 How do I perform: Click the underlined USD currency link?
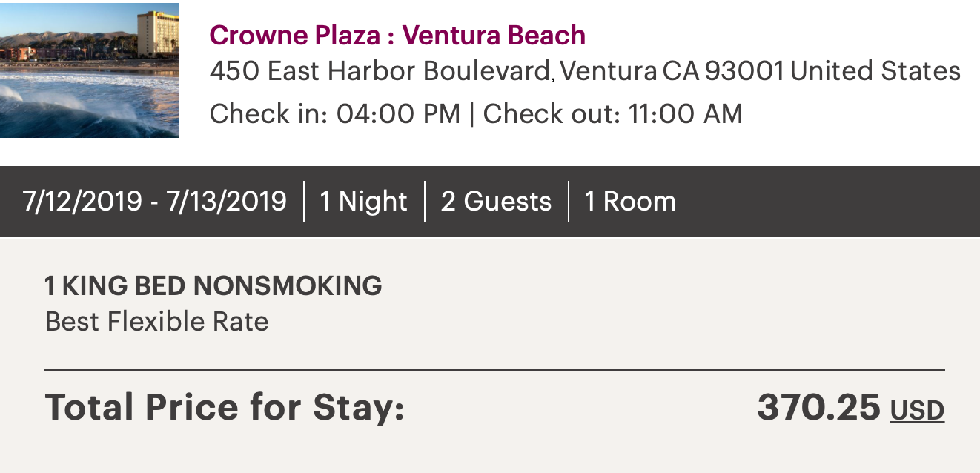click(917, 410)
